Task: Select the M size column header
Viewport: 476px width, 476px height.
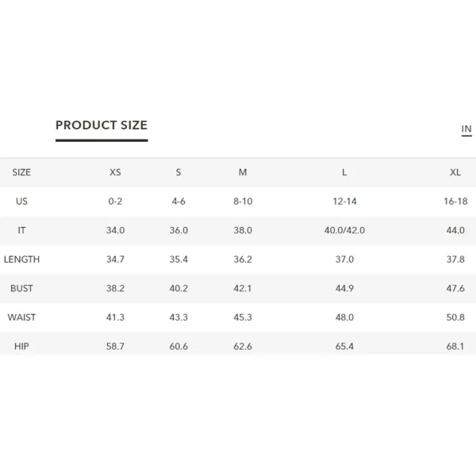Action: click(243, 172)
